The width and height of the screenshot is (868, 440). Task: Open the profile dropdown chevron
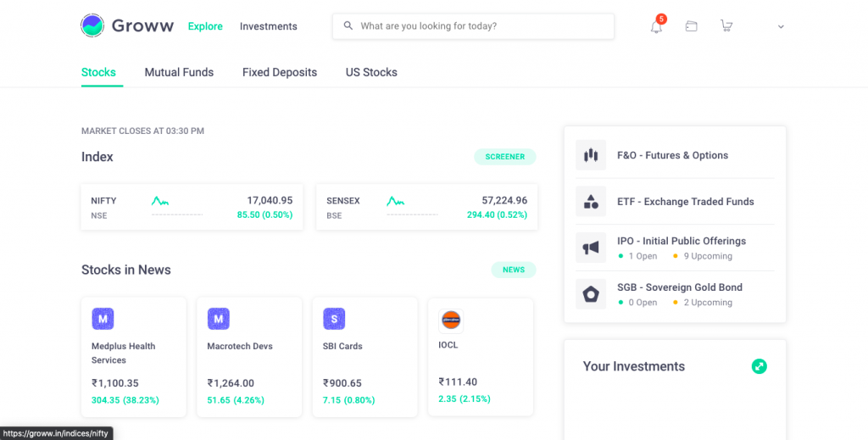click(781, 27)
